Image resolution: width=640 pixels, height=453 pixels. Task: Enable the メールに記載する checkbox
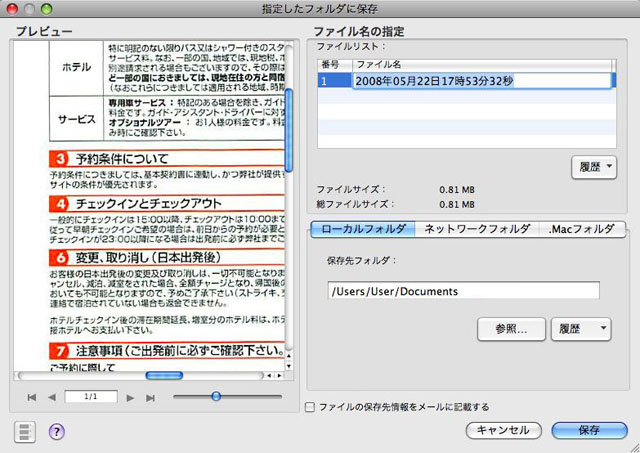point(310,407)
